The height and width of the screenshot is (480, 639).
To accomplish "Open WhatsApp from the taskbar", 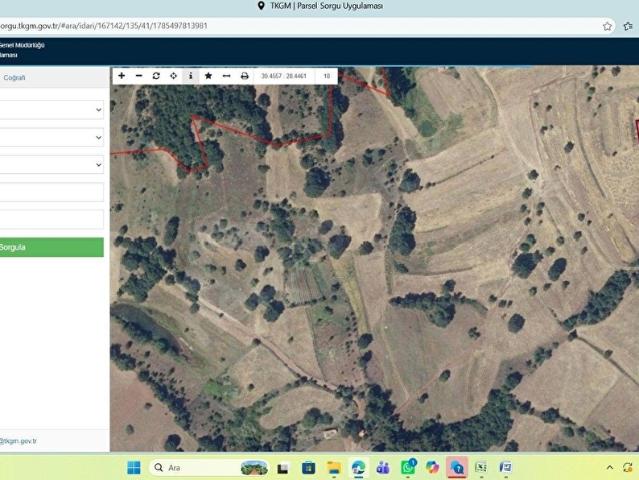I will [x=408, y=467].
